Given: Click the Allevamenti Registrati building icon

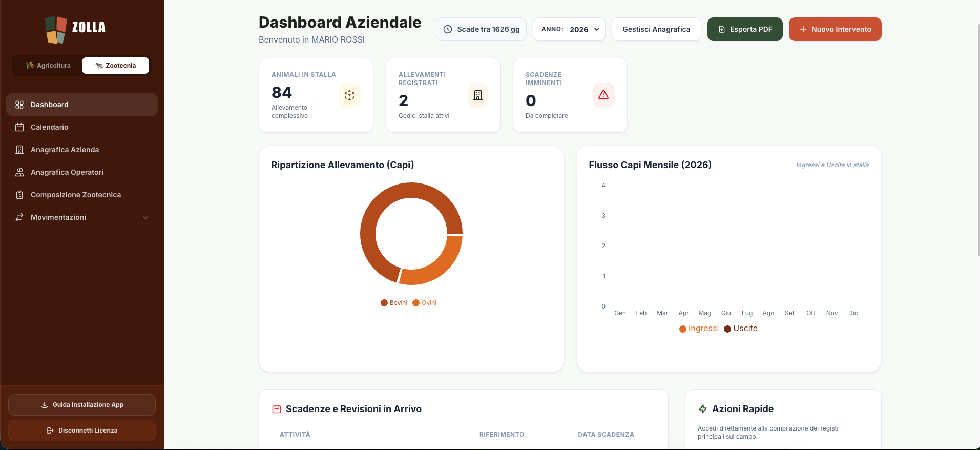Looking at the screenshot, I should [x=478, y=95].
